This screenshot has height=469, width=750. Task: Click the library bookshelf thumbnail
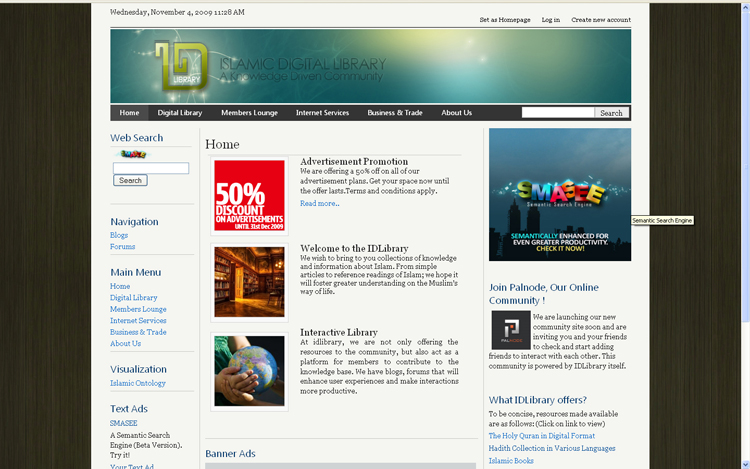click(x=249, y=282)
